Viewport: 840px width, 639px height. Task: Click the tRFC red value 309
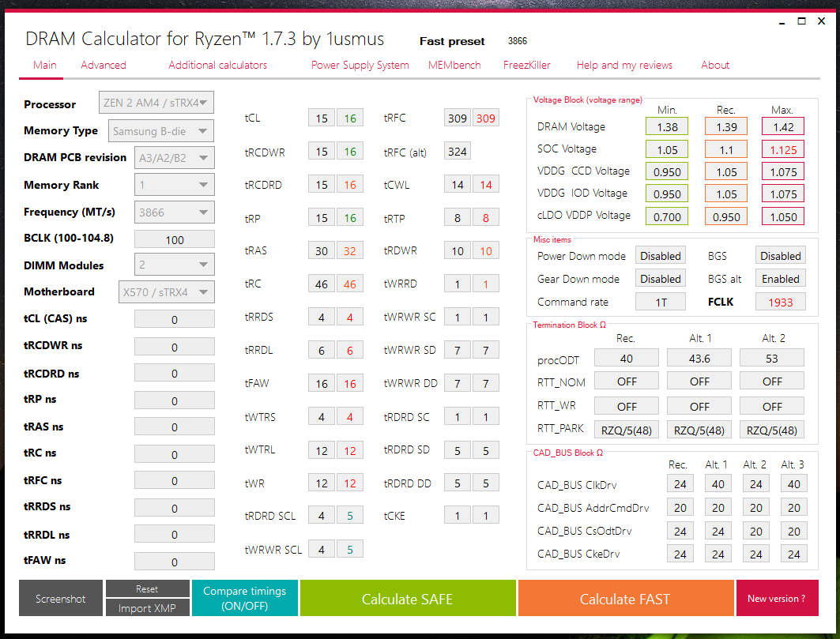[x=486, y=118]
